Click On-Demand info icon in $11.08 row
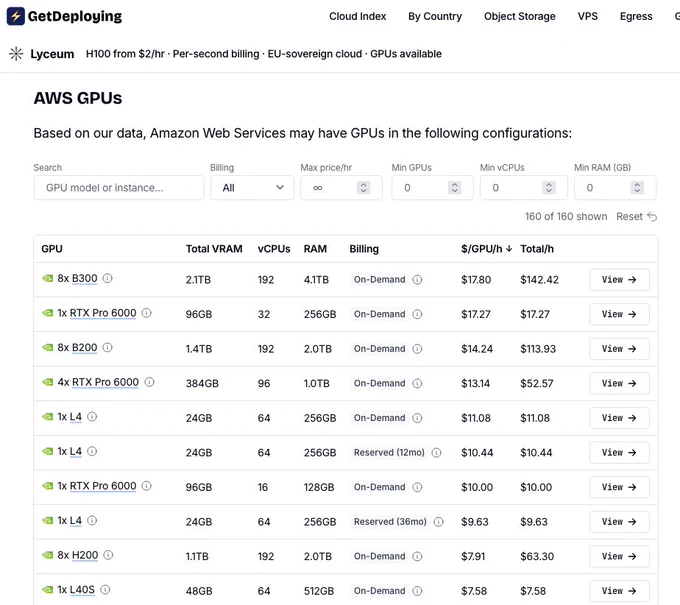The height and width of the screenshot is (605, 680). pos(417,418)
